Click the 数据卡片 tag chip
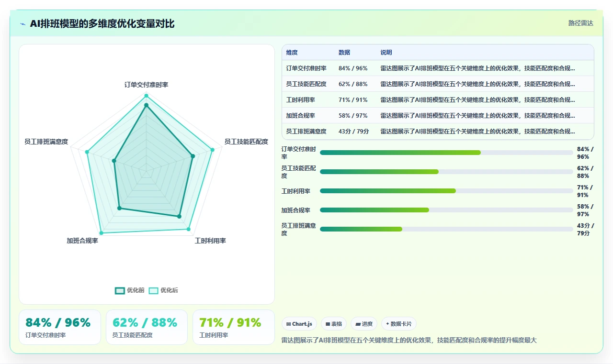This screenshot has width=613, height=364. point(399,324)
